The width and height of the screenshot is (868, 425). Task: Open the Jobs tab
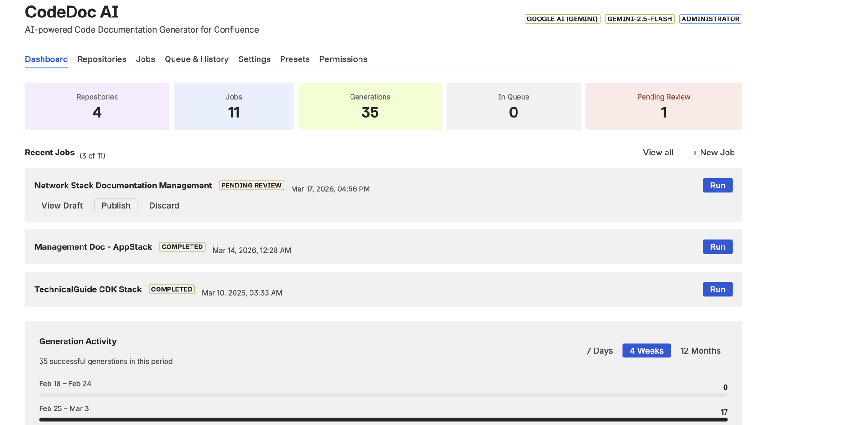[145, 59]
